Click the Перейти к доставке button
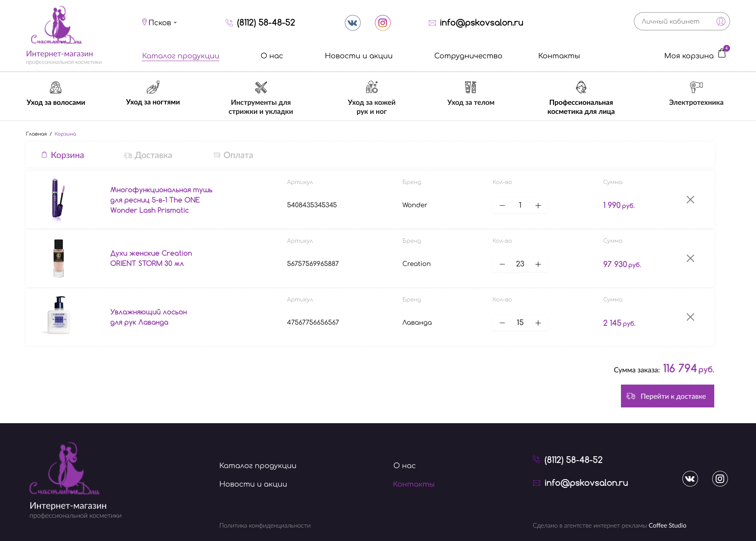 pos(667,396)
